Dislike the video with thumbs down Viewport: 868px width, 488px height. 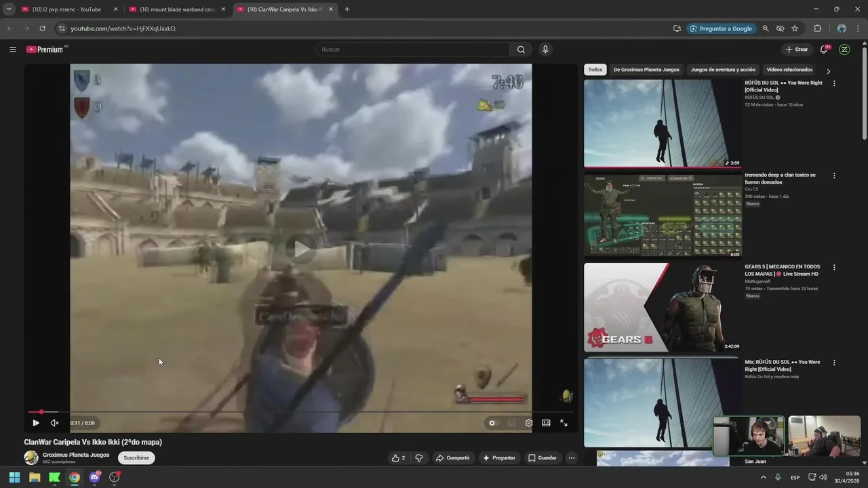click(419, 458)
